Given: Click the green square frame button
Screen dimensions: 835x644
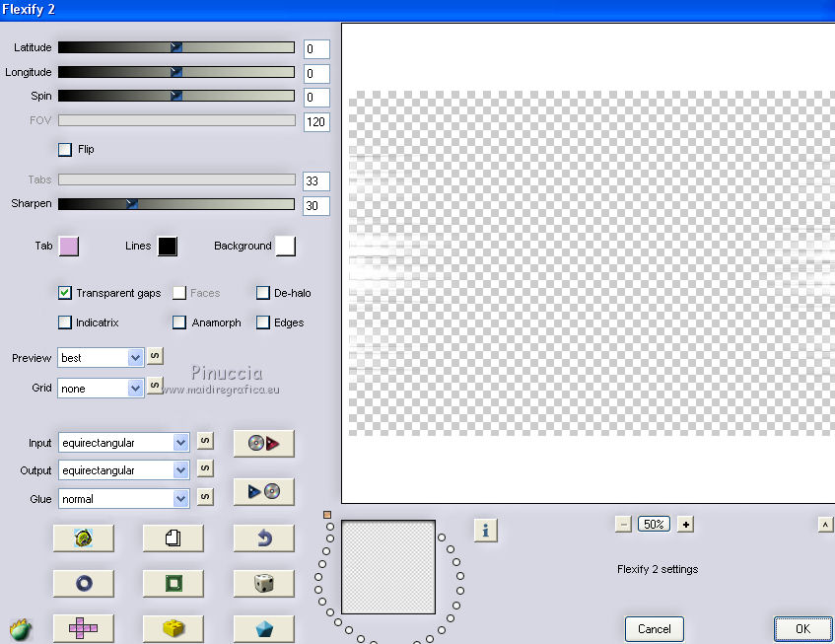Looking at the screenshot, I should pyautogui.click(x=174, y=583).
